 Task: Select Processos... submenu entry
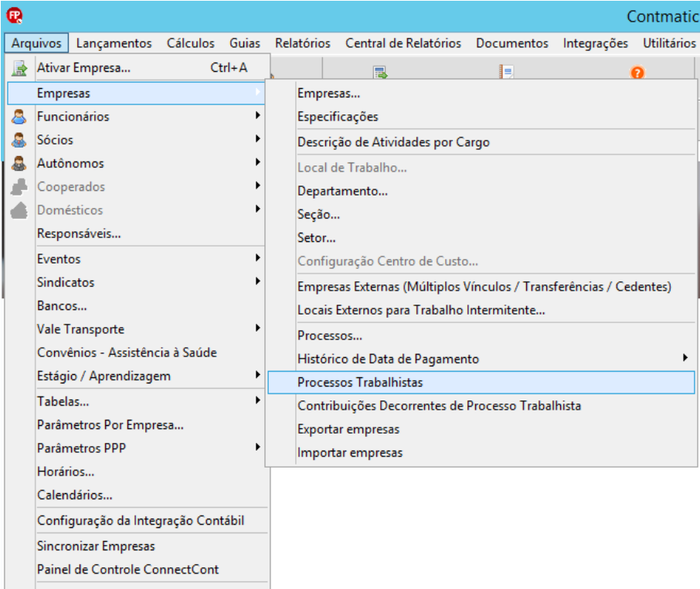481,335
